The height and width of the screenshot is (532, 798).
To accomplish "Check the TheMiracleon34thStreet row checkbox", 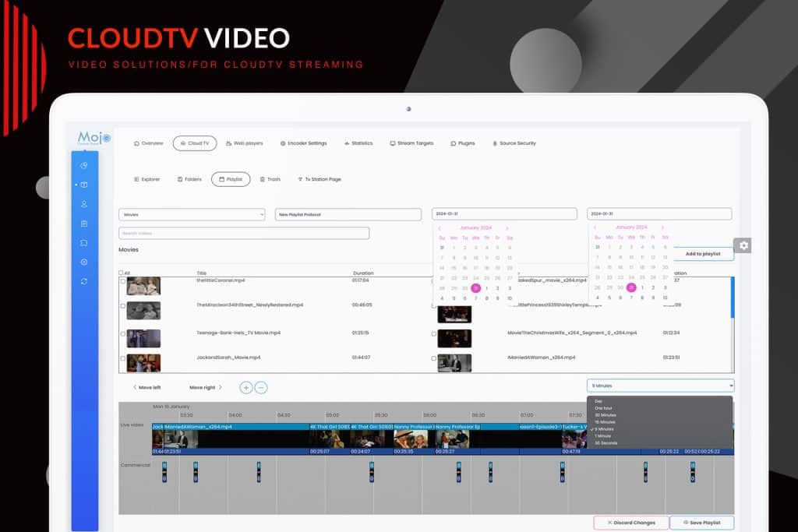I will (x=122, y=306).
